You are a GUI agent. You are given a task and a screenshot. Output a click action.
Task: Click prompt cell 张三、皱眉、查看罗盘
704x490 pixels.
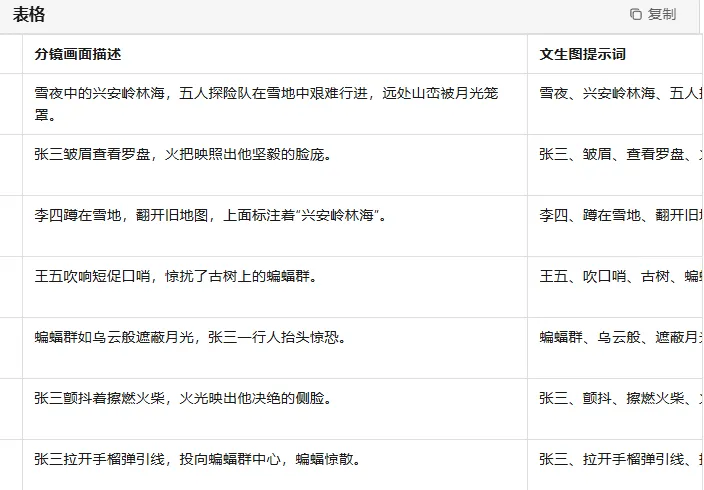pyautogui.click(x=615, y=165)
